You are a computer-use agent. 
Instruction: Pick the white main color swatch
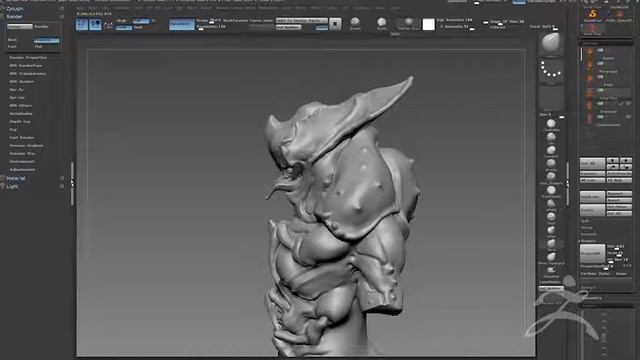pos(429,24)
